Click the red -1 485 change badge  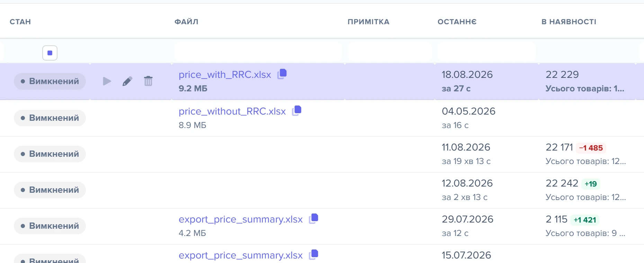point(591,148)
